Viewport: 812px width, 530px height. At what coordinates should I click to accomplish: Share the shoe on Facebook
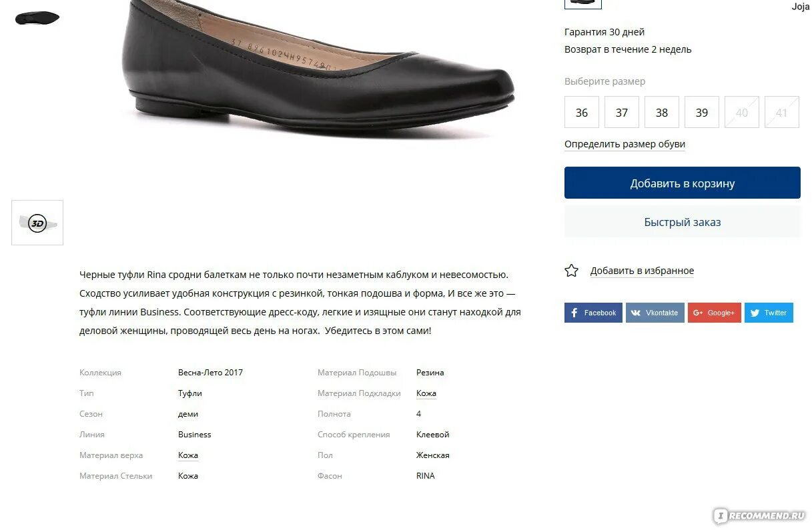click(x=593, y=313)
